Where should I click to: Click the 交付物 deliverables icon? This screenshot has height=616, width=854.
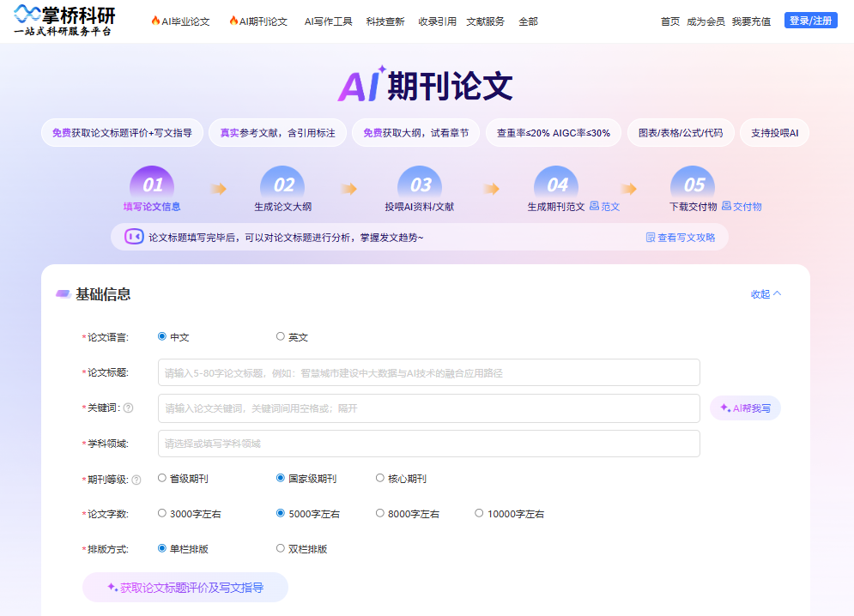[x=727, y=206]
